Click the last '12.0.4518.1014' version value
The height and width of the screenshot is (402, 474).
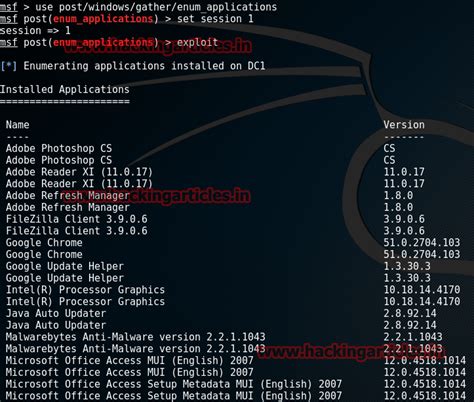(x=425, y=396)
